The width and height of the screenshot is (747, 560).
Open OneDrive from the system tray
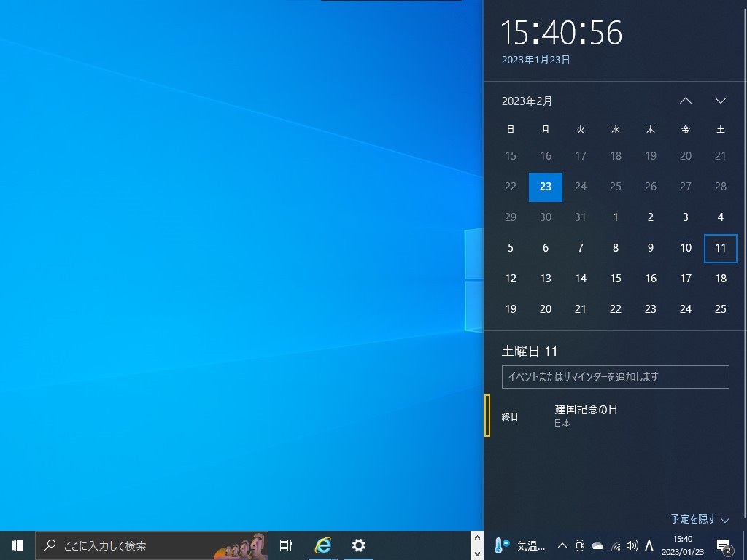pyautogui.click(x=597, y=545)
